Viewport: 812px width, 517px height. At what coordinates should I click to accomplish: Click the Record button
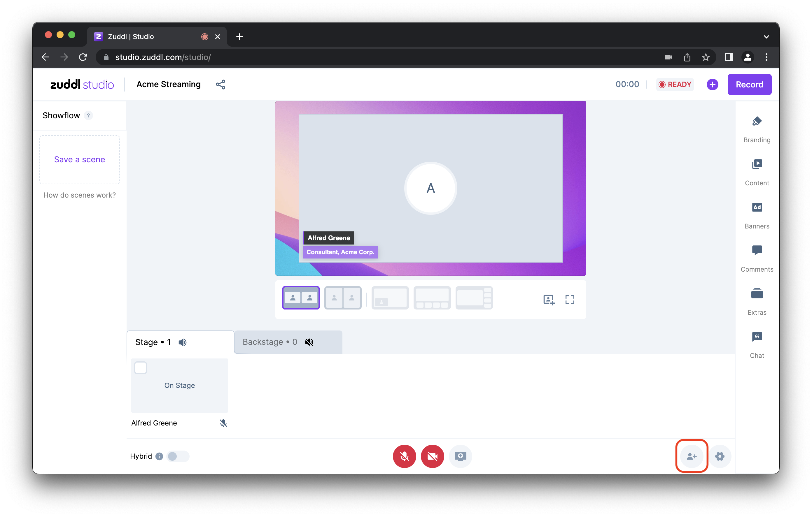click(749, 84)
